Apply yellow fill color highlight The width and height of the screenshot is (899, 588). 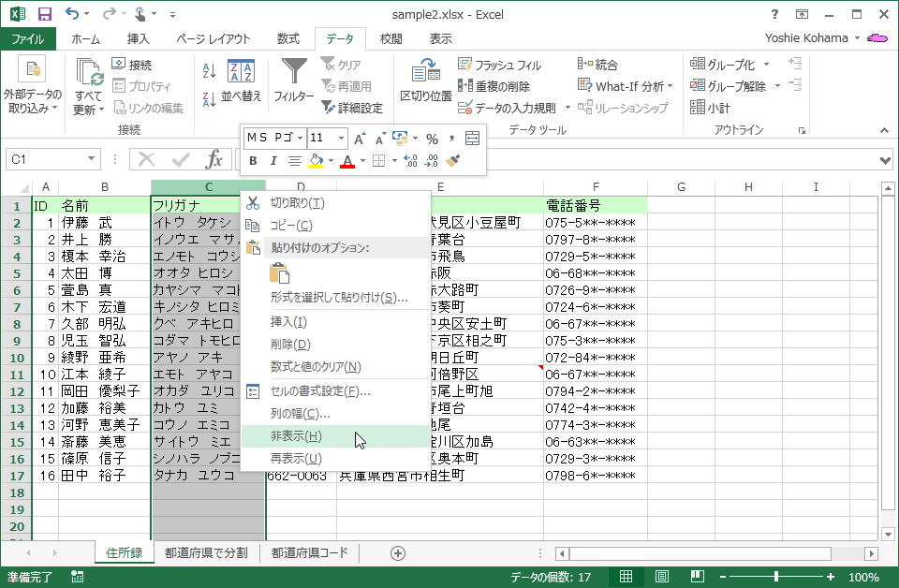point(316,161)
